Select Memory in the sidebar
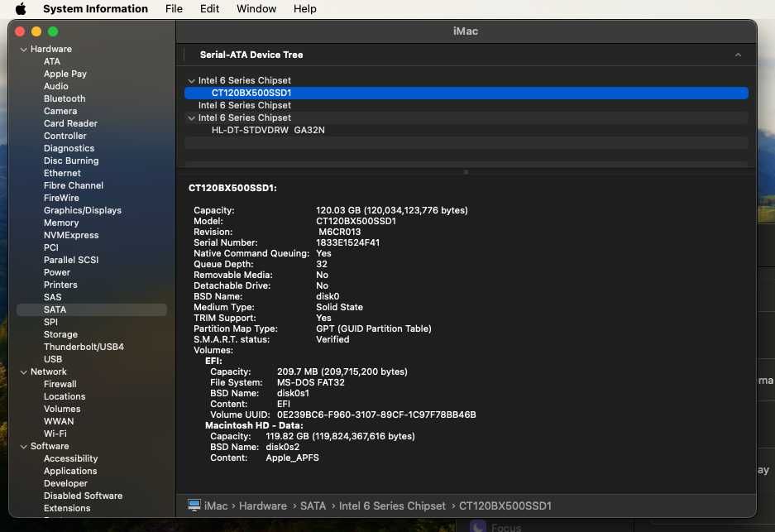This screenshot has height=532, width=775. (x=61, y=223)
